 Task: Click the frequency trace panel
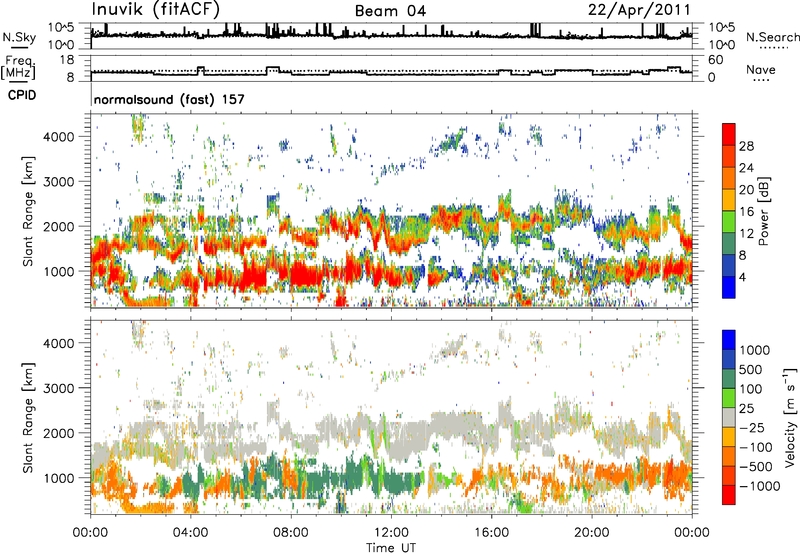[x=391, y=68]
